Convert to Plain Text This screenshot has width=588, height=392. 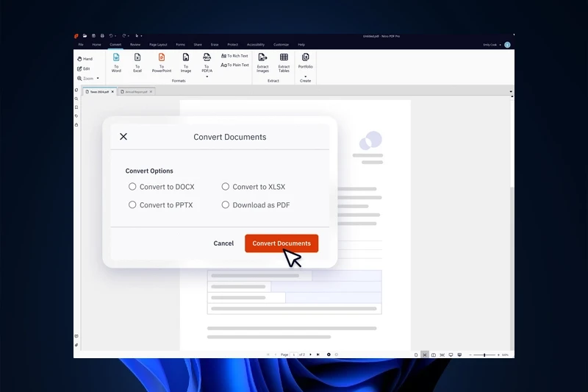234,65
